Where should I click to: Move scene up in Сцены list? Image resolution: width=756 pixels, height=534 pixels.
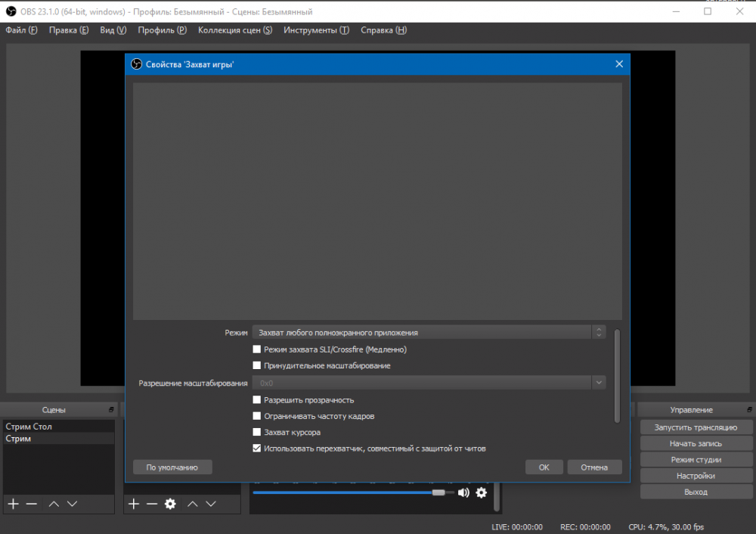[54, 504]
